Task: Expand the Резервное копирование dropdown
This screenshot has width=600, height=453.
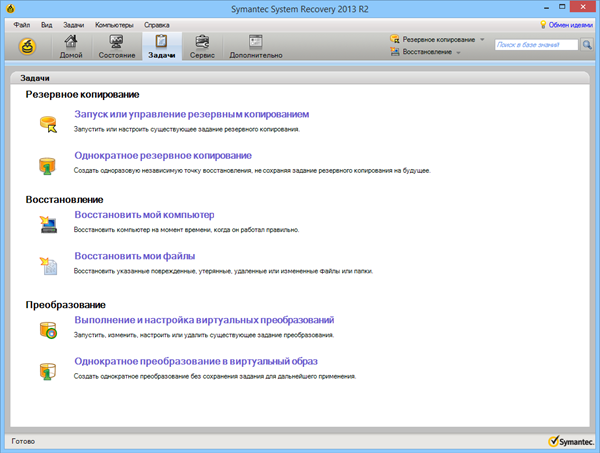Action: [438, 39]
